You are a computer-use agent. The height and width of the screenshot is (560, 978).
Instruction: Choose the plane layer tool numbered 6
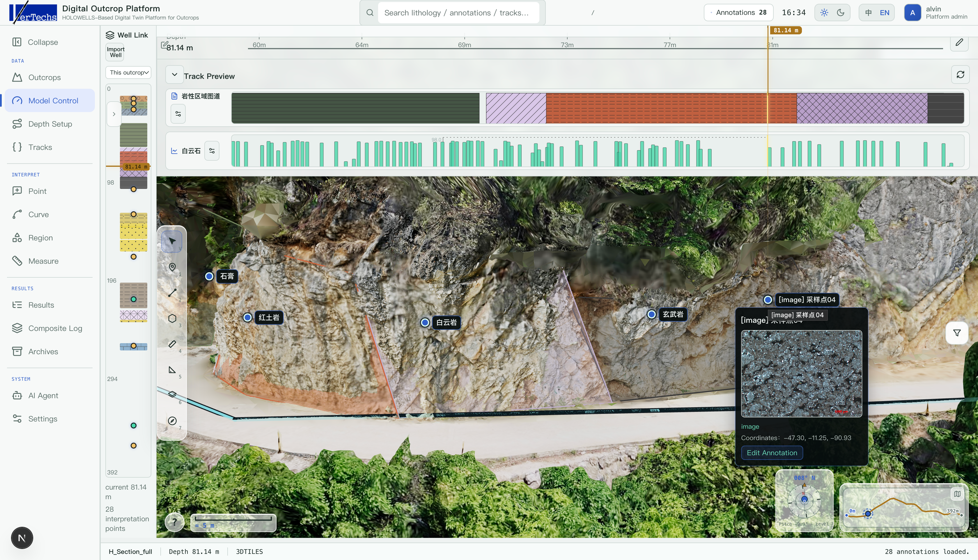[172, 395]
